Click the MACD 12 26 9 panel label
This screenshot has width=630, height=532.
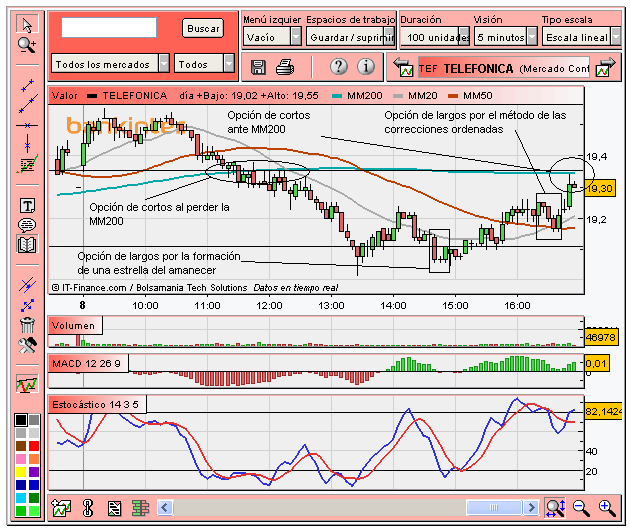coord(87,364)
